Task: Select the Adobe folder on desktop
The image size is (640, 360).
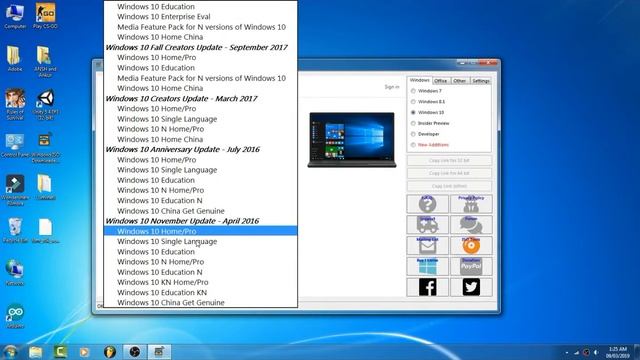Action: click(x=15, y=59)
